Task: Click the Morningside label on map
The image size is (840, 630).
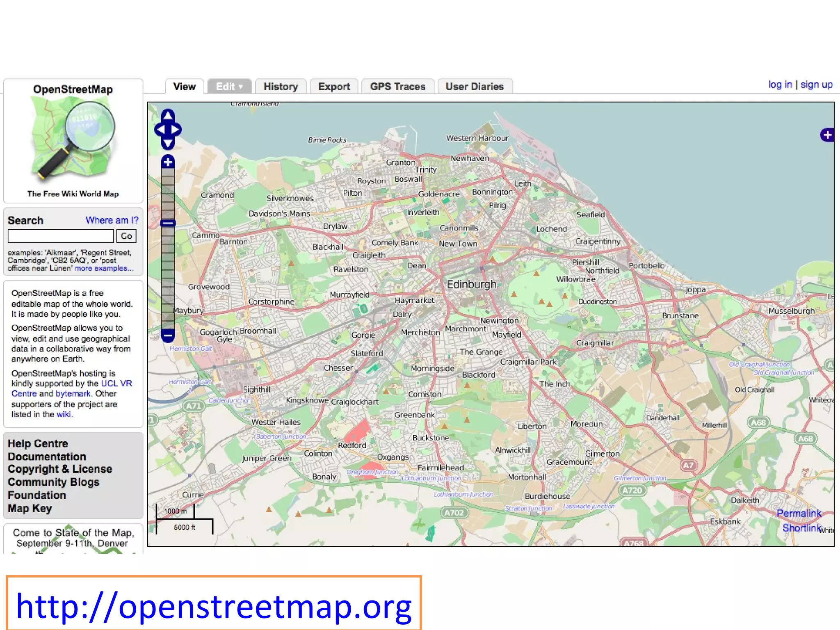Action: pyautogui.click(x=432, y=369)
